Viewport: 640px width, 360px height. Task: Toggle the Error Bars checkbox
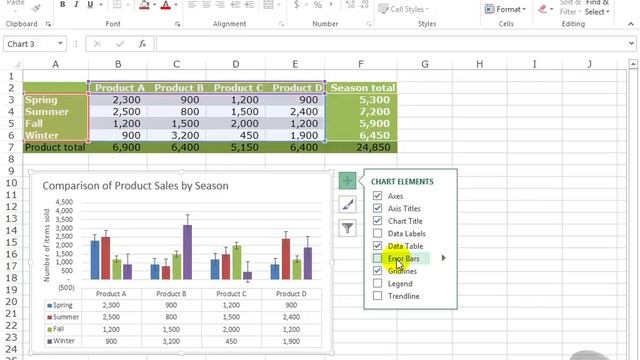coord(378,258)
